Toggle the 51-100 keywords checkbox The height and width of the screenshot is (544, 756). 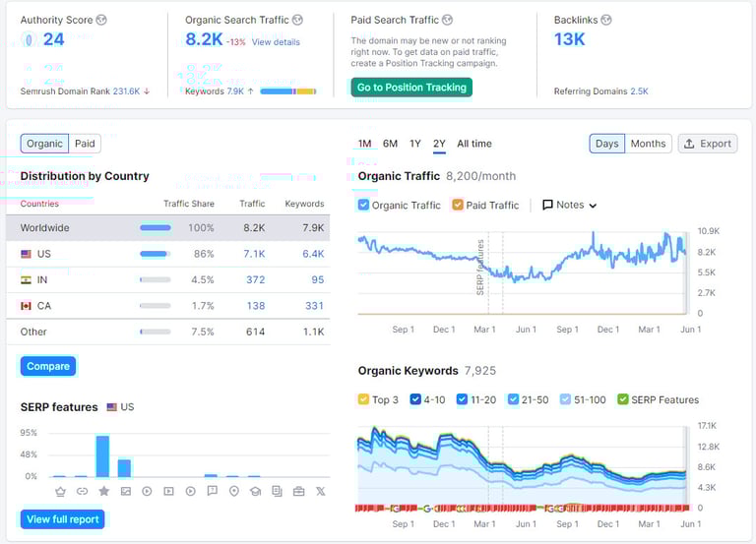click(565, 399)
